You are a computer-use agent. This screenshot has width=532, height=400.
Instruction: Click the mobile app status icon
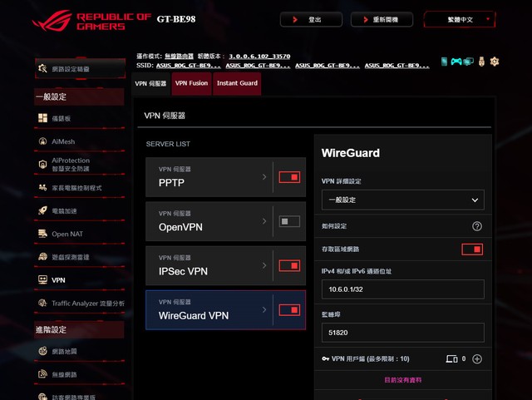pyautogui.click(x=444, y=62)
